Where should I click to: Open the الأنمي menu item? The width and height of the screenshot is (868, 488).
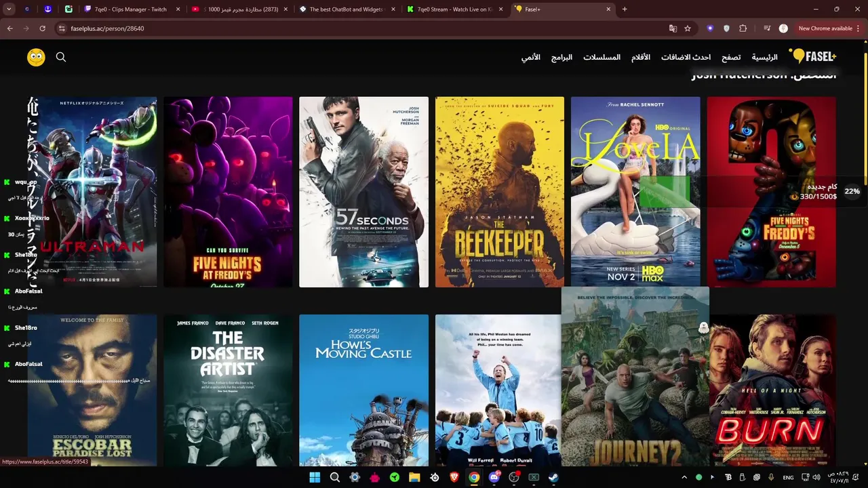[x=531, y=58]
